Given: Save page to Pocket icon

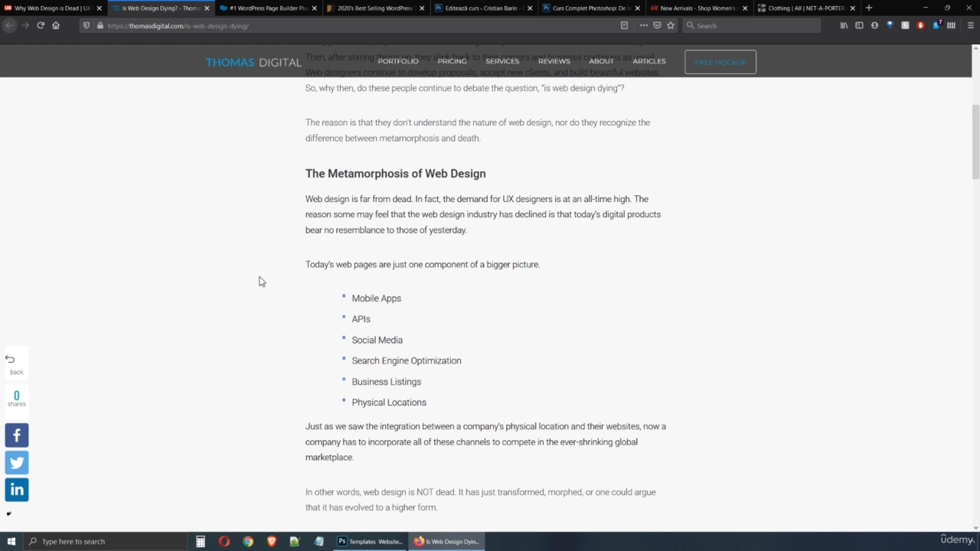Looking at the screenshot, I should (657, 25).
